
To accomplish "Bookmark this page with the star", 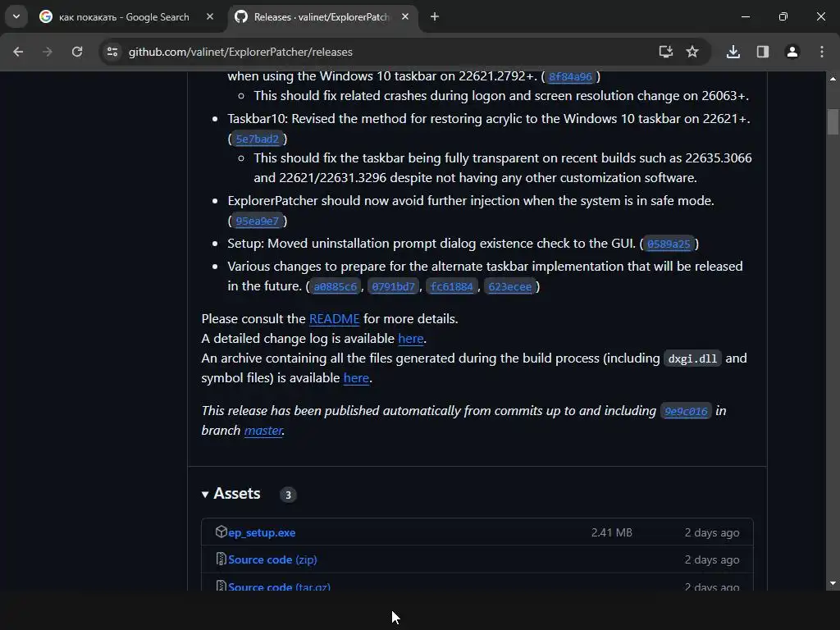I will pos(692,52).
